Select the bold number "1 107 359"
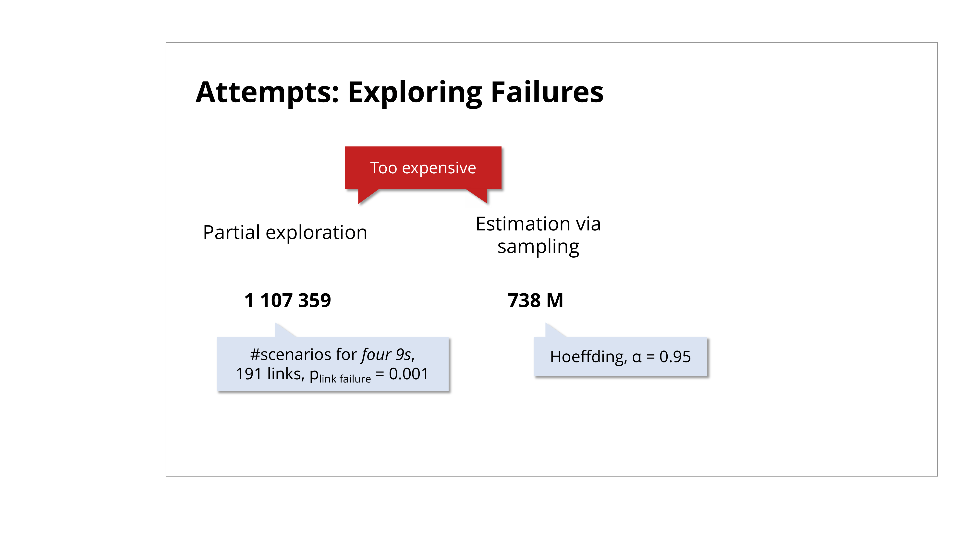 point(288,300)
